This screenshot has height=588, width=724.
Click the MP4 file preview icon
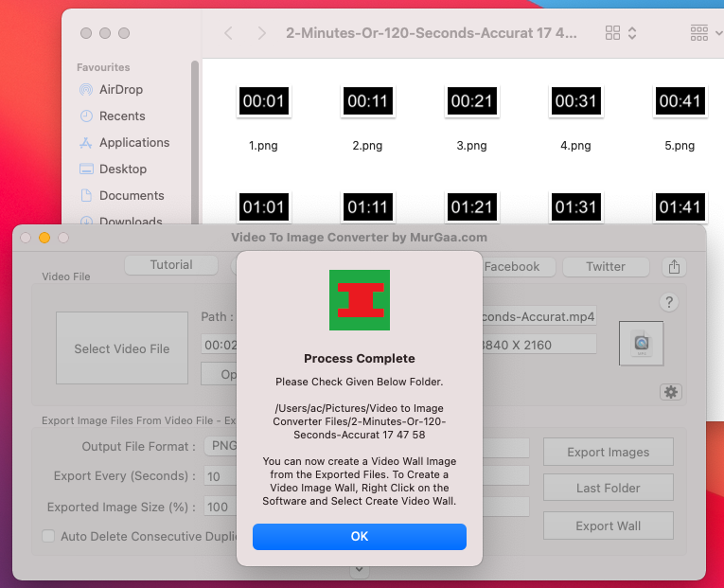pyautogui.click(x=641, y=343)
